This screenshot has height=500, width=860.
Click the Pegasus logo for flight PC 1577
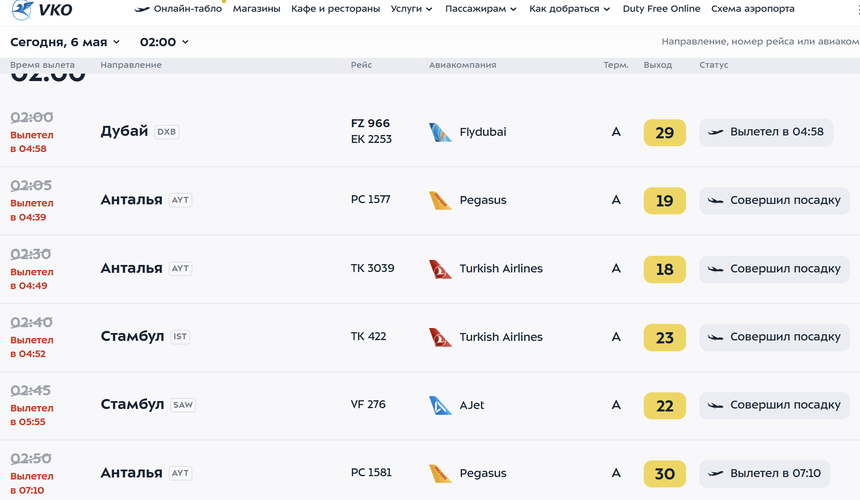point(440,201)
